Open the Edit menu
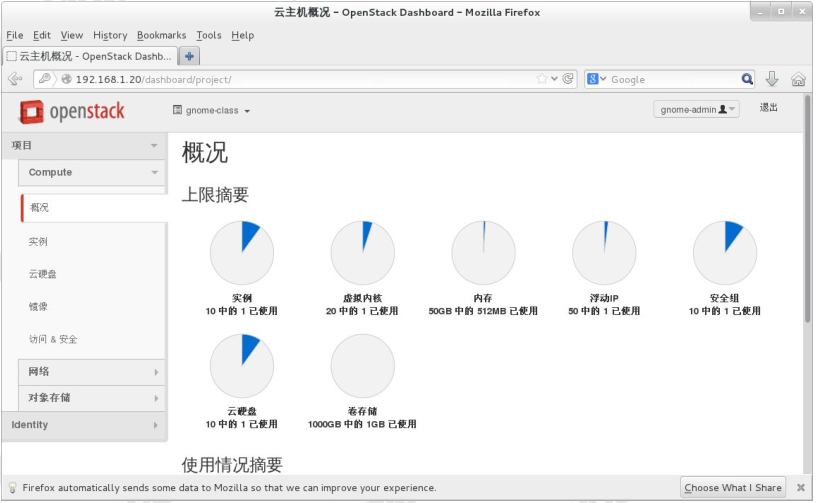The image size is (816, 503). pyautogui.click(x=42, y=35)
